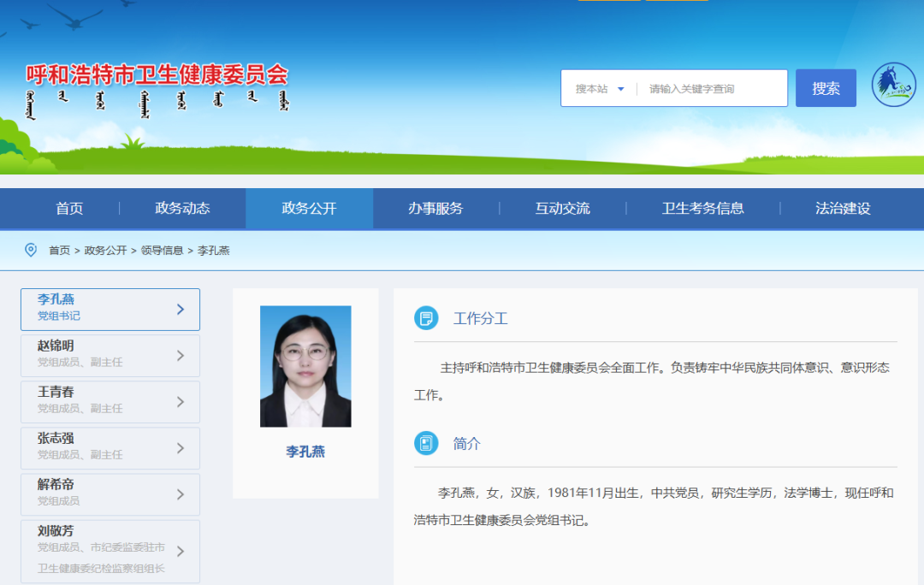Screen dimensions: 924x585
Task: Click the site title 呼和浩特市卫生健康委员会
Action: [x=157, y=74]
